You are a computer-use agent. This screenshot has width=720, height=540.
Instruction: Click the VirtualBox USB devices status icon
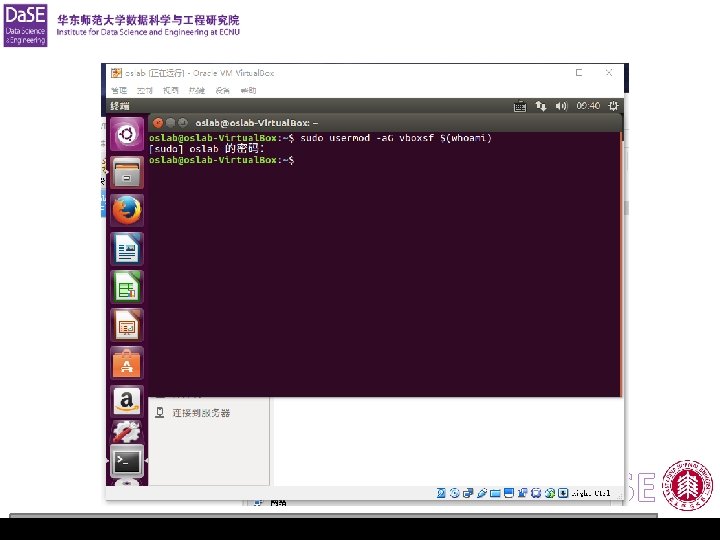pyautogui.click(x=482, y=493)
